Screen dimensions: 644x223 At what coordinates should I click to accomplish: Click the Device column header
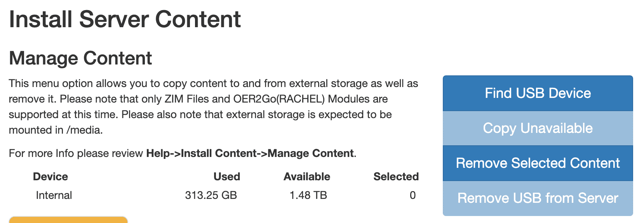[50, 177]
